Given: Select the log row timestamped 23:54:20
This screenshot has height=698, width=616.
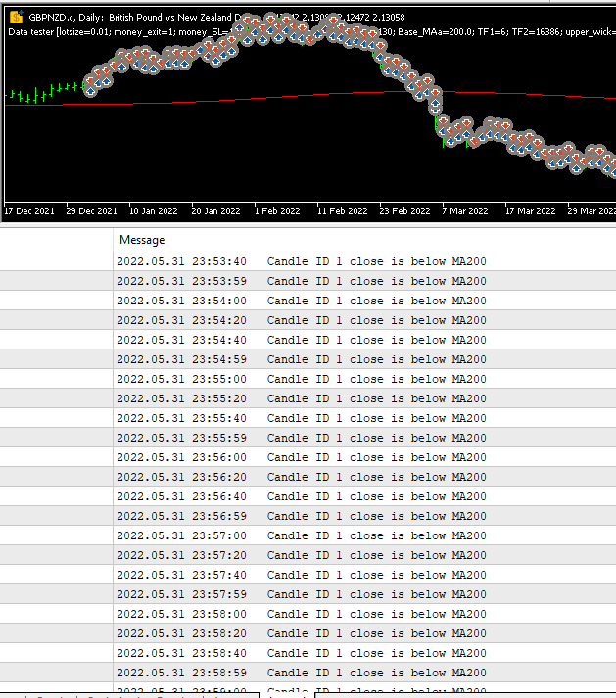Looking at the screenshot, I should point(308,320).
